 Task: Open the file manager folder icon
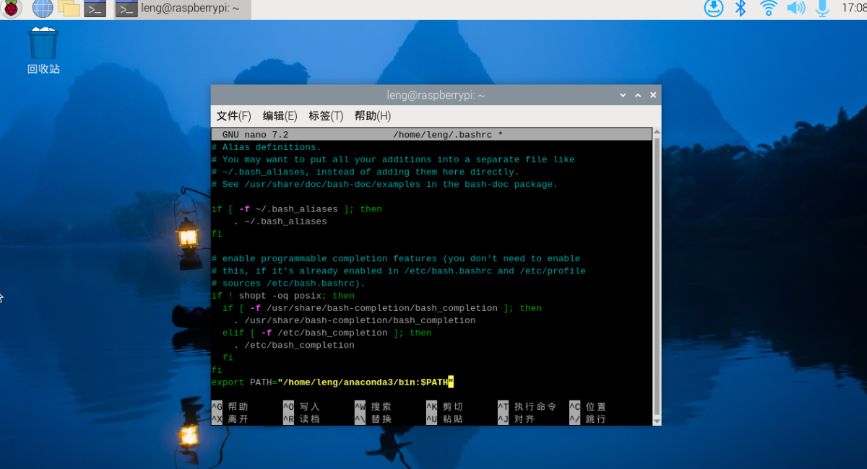69,8
